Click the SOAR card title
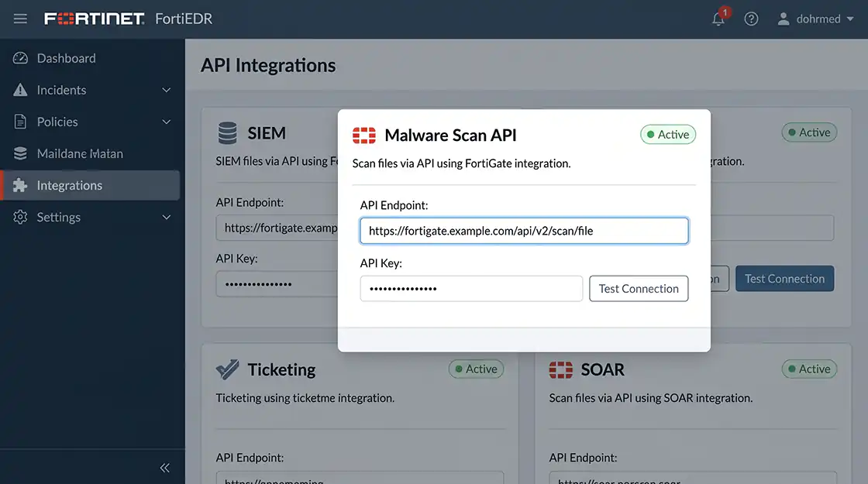 [602, 369]
